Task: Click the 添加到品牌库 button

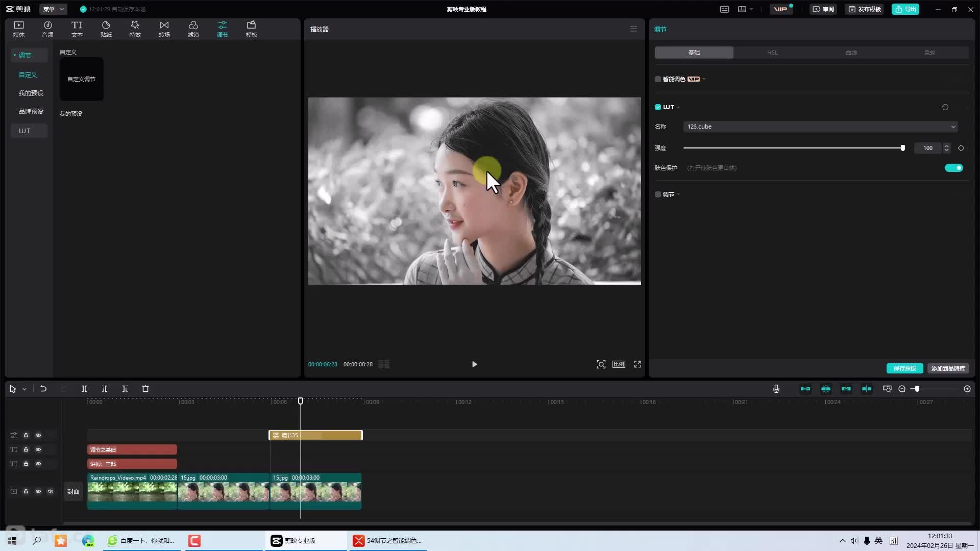Action: [x=948, y=368]
